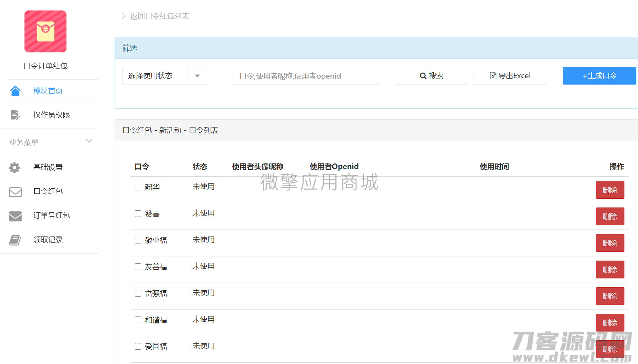This screenshot has width=638, height=364.
Task: Click the dropdown arrow of status selector
Action: [x=197, y=76]
